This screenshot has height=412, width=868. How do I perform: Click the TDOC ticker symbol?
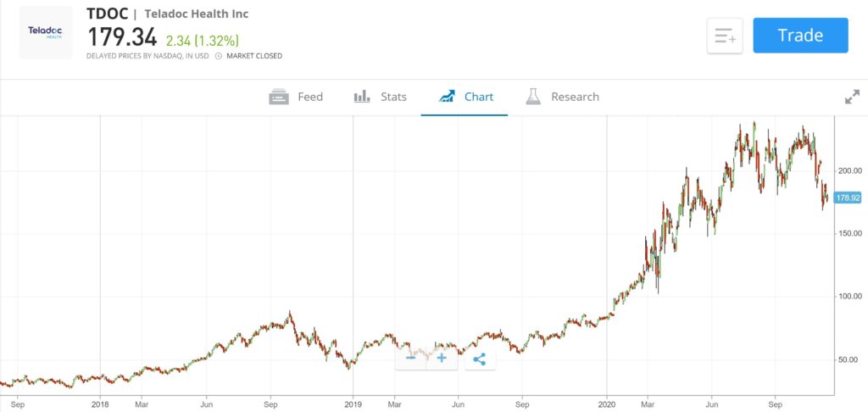click(106, 14)
